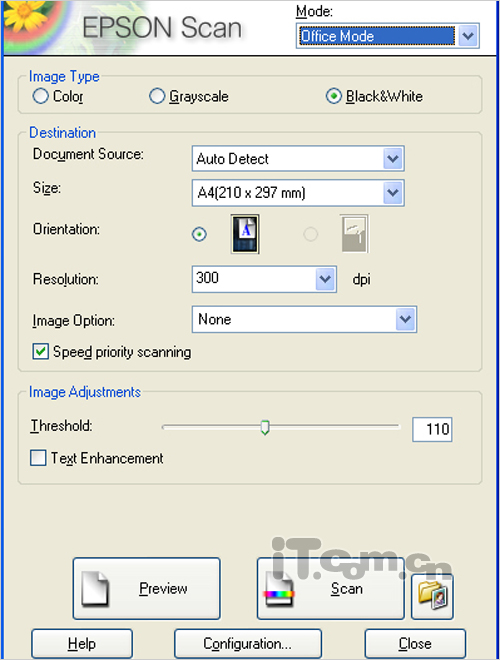Click the Image Option: label

click(73, 321)
